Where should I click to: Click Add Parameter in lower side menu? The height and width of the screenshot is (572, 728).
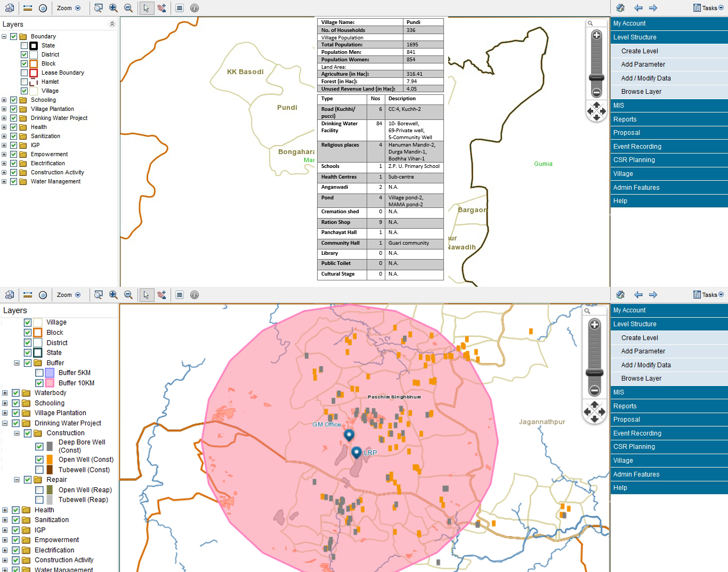(x=669, y=351)
